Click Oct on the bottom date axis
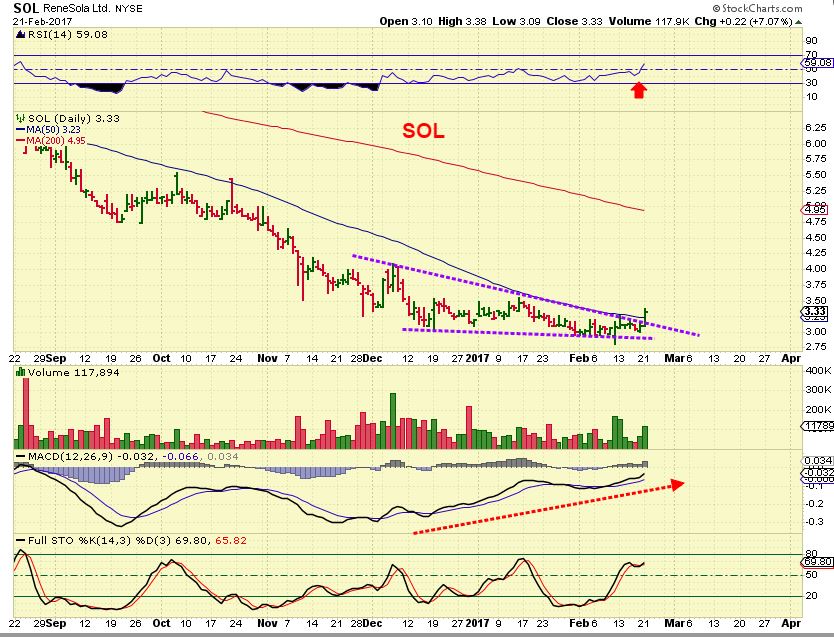 [161, 623]
